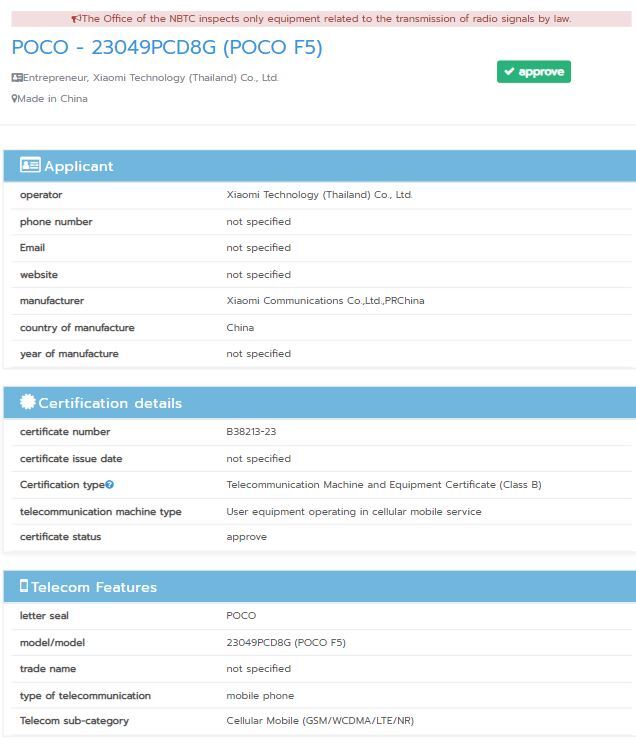This screenshot has height=751, width=636.
Task: Select certificate issue date 'not specified' value
Action: click(259, 458)
